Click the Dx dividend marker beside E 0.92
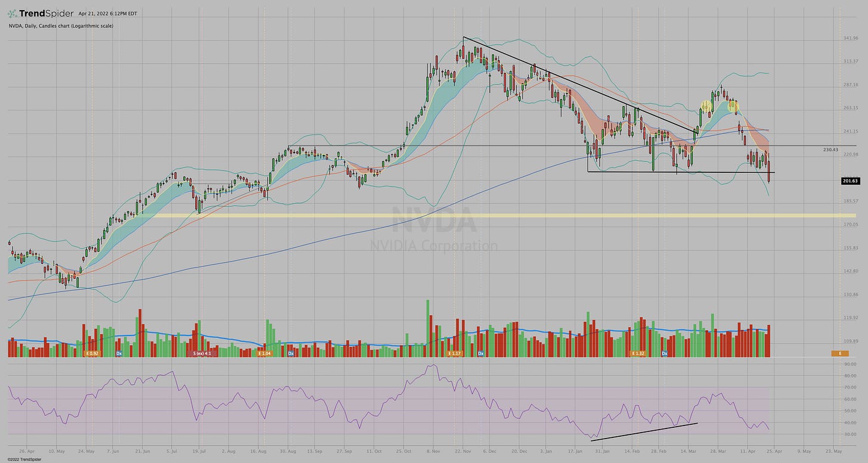 coord(119,353)
